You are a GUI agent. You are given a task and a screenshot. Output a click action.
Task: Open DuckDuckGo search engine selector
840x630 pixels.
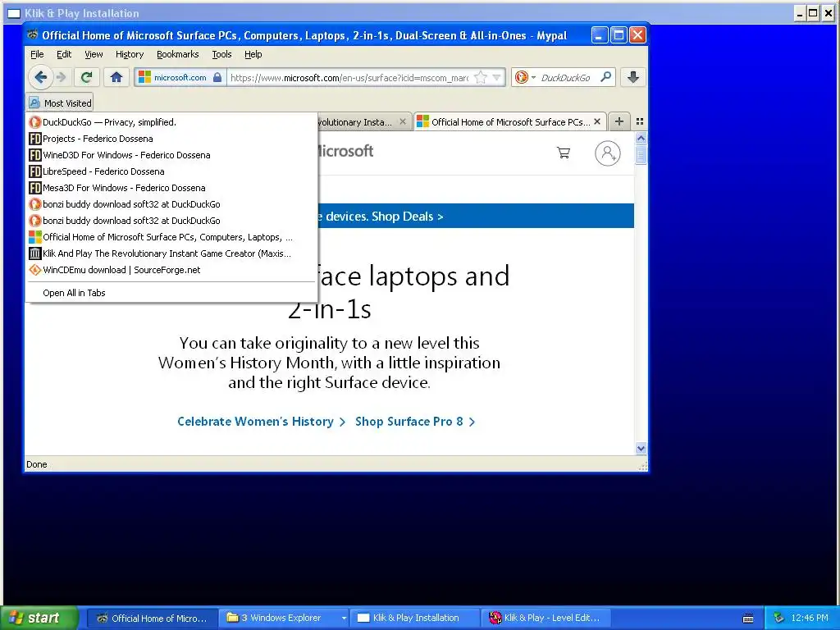pyautogui.click(x=524, y=77)
